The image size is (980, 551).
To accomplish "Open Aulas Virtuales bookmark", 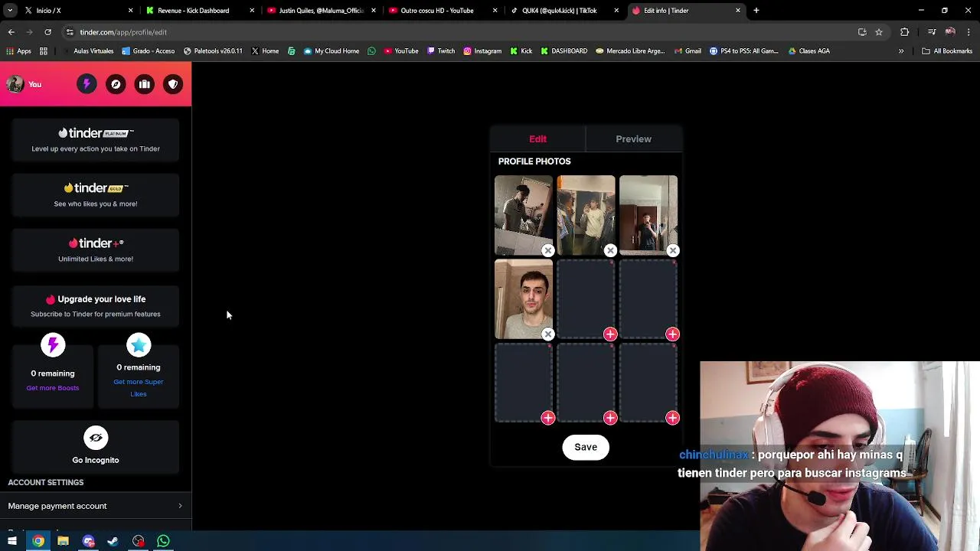I will (x=87, y=51).
